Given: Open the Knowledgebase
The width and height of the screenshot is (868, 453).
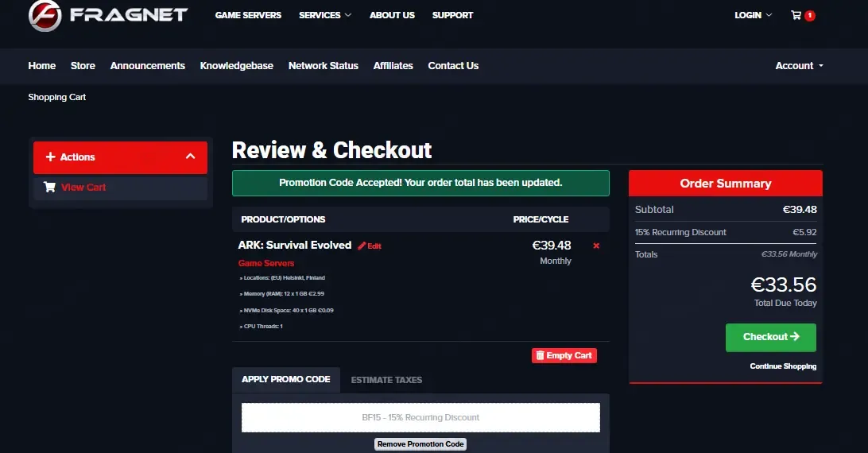Looking at the screenshot, I should click(x=236, y=65).
